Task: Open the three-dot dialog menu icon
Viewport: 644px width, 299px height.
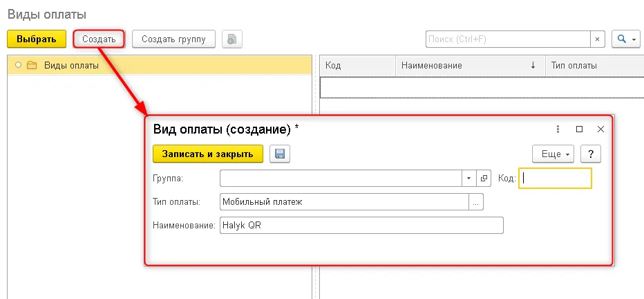Action: point(558,129)
